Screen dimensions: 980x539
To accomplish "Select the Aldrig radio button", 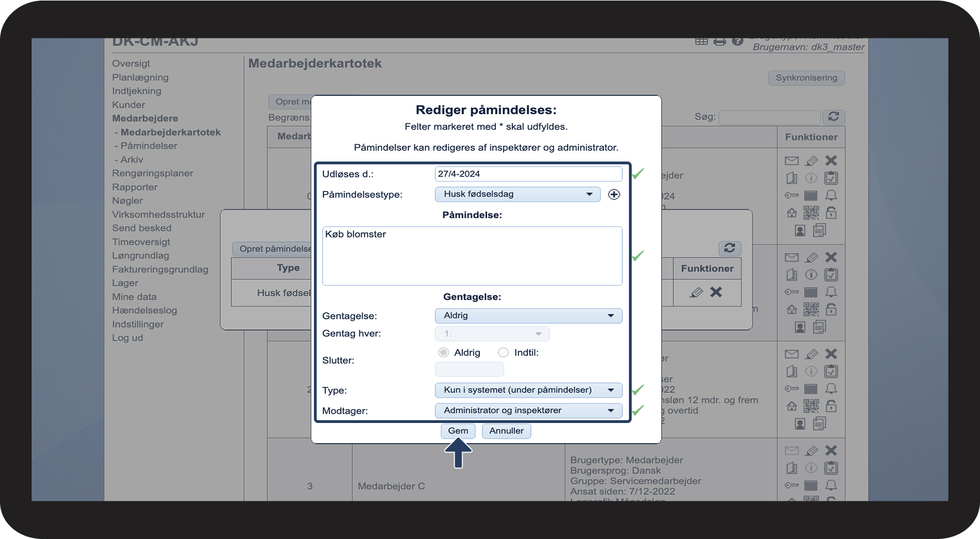I will point(443,352).
